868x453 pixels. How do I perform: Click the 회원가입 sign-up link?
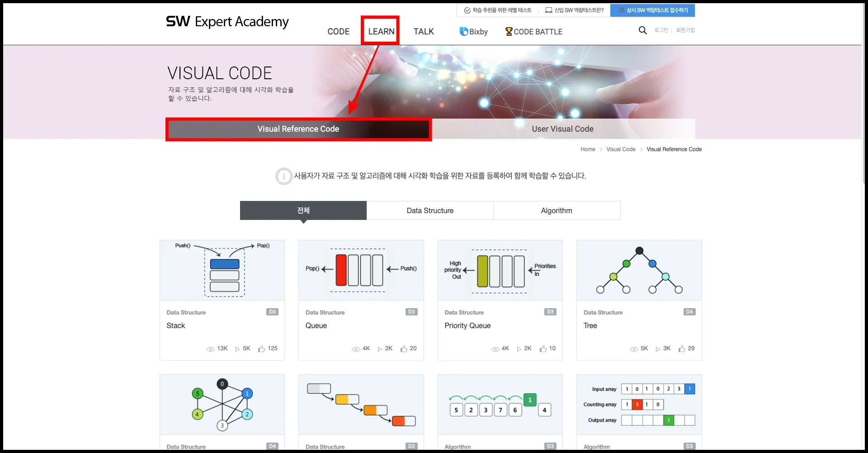(685, 30)
